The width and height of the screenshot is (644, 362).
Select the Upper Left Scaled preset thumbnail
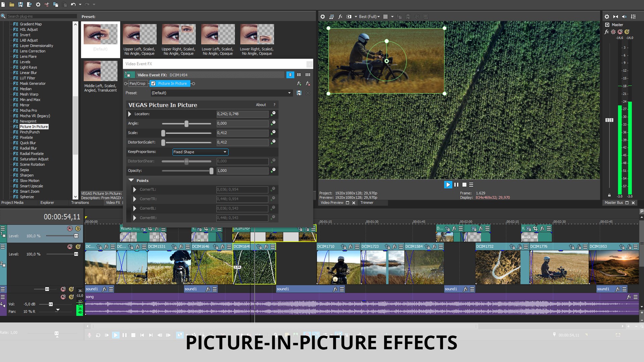pyautogui.click(x=140, y=34)
